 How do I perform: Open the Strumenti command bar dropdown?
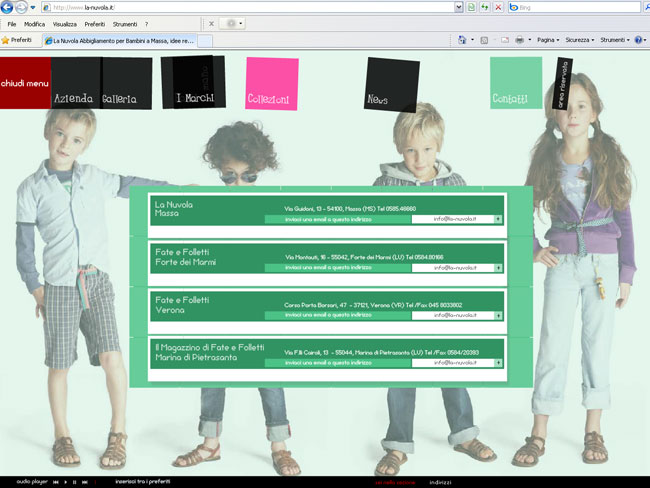coord(615,40)
